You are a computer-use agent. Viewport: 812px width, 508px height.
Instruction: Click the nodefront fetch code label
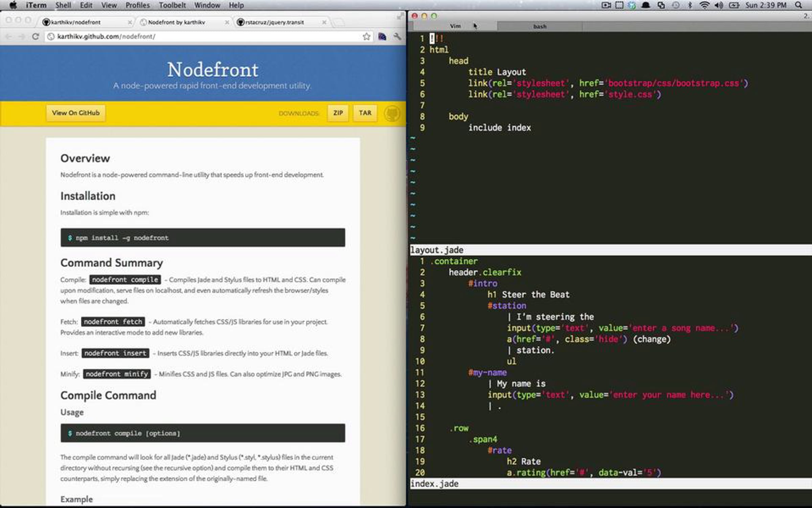[x=113, y=322]
